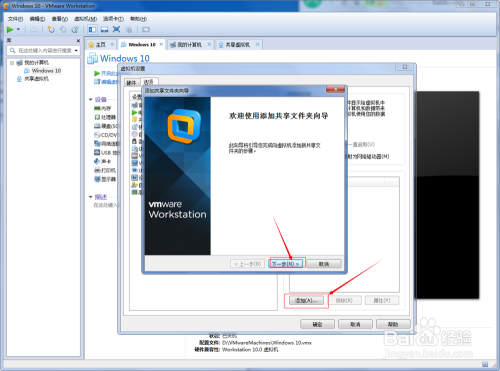
Task: Click the revert snapshot toolbar icon
Action: coord(63,30)
